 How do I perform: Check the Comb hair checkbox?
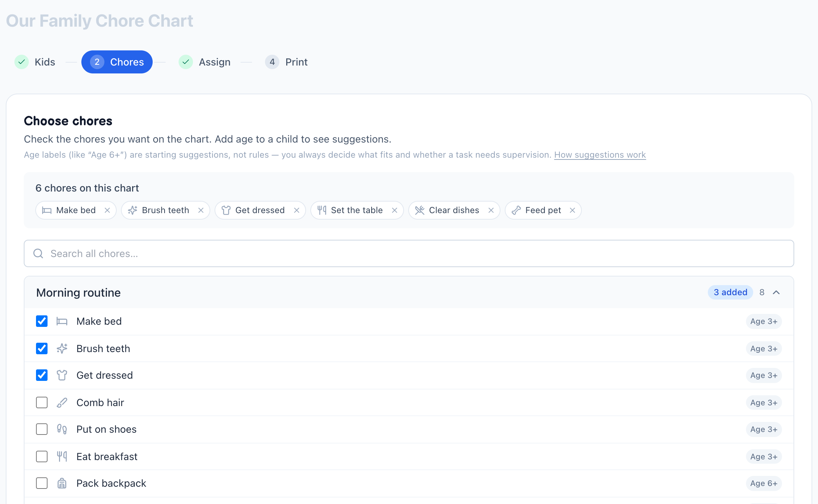pos(42,402)
